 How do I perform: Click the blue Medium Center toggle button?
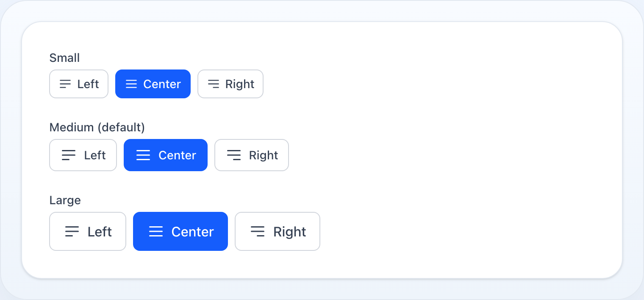point(166,155)
